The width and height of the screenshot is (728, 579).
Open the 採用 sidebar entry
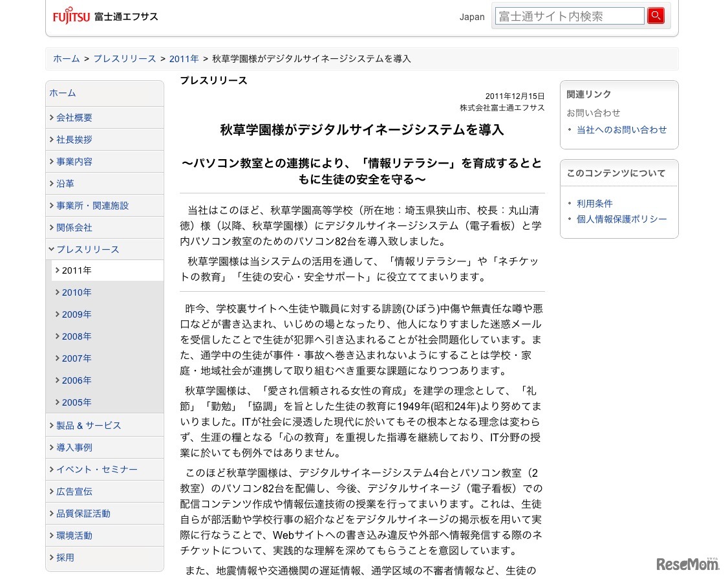point(65,558)
